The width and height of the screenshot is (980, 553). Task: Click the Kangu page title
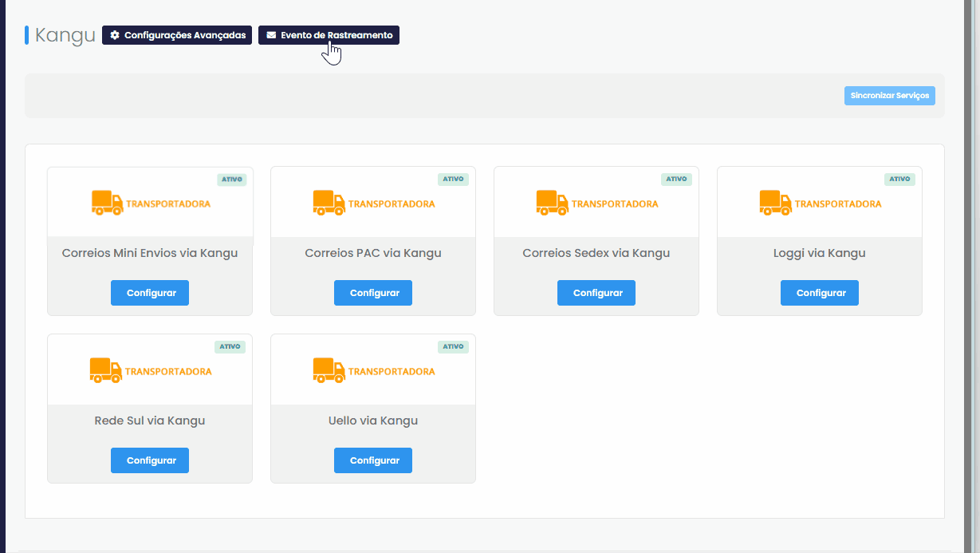65,35
